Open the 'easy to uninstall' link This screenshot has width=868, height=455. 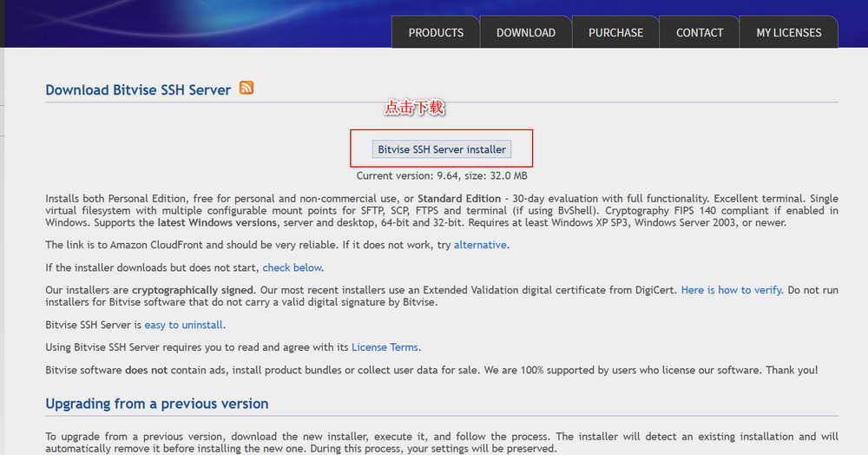point(184,325)
